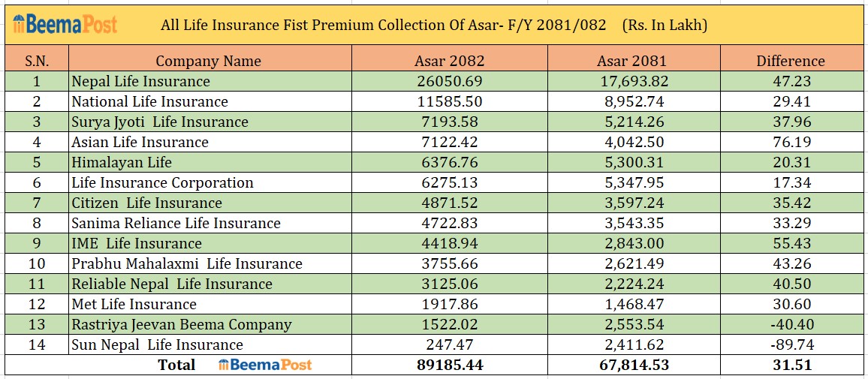Click the Asian Life Insurance difference value 76.19
The height and width of the screenshot is (379, 868).
click(790, 142)
